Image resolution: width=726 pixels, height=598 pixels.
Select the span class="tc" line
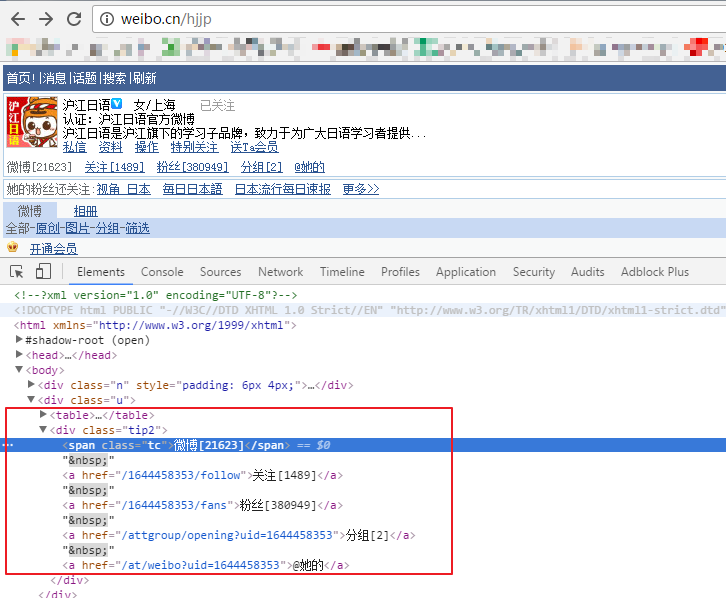[363, 445]
